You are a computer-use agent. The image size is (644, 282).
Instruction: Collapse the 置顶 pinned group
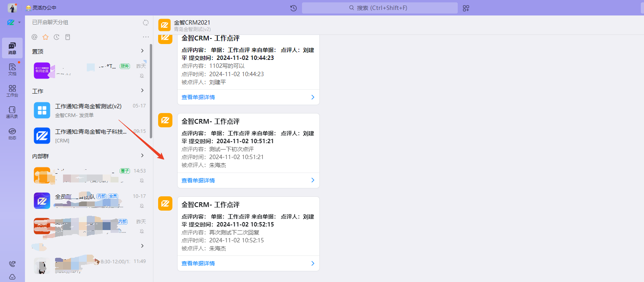(x=142, y=51)
